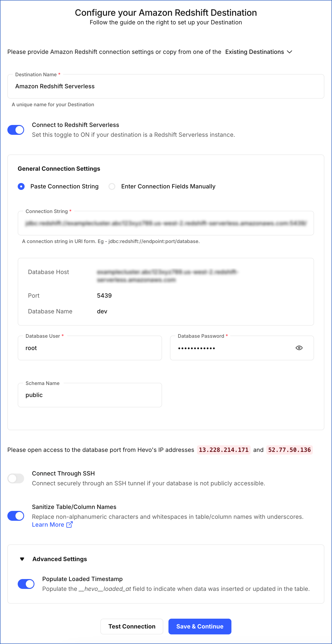
Task: Focus the Database User field
Action: (90, 348)
